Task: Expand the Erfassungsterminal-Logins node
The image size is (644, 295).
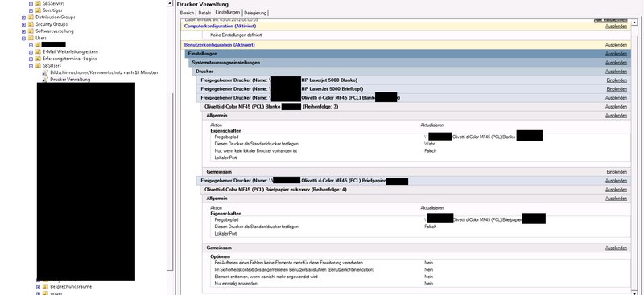Action: [x=31, y=59]
